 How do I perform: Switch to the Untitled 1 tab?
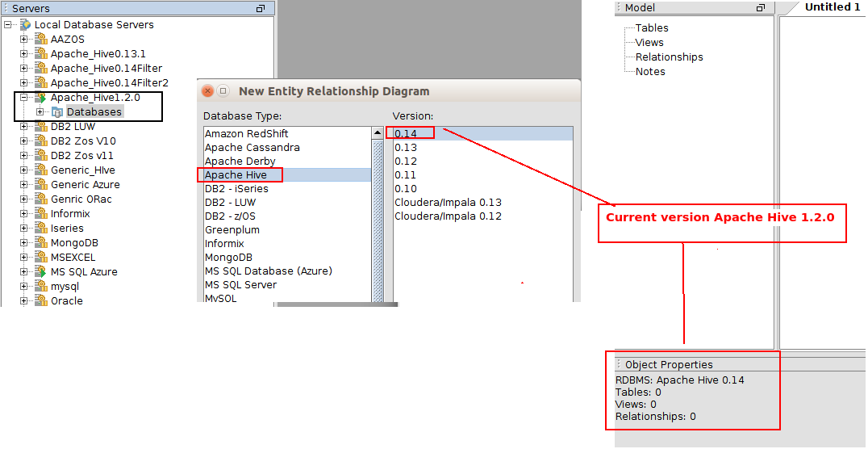(832, 7)
